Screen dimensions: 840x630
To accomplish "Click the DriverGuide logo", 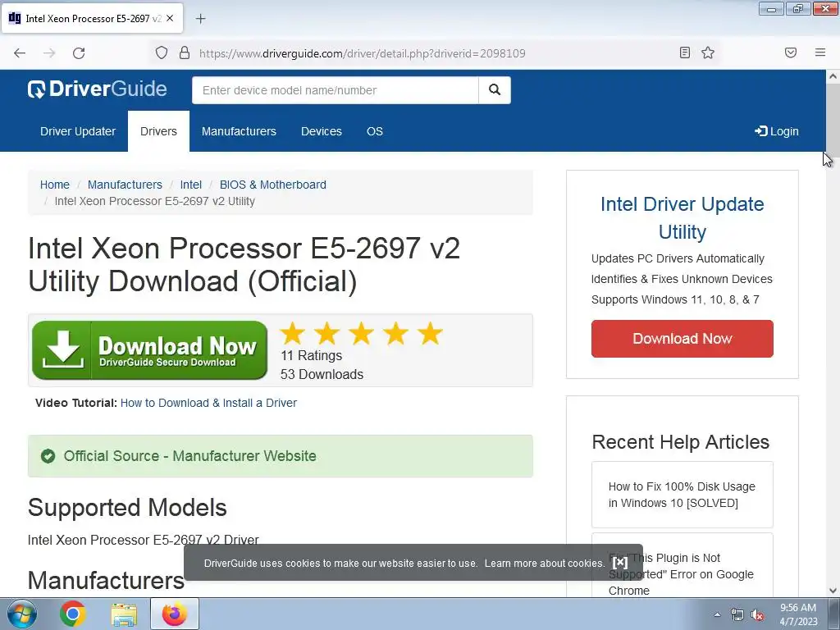I will [97, 89].
